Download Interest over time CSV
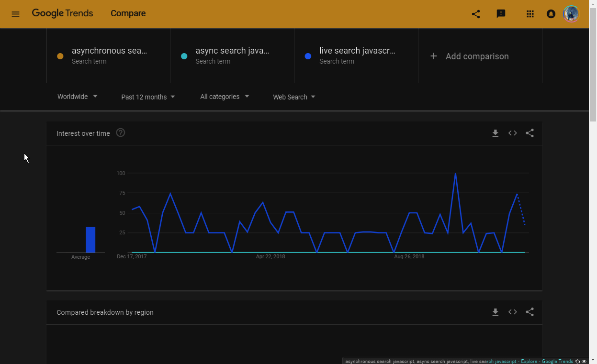 point(496,133)
